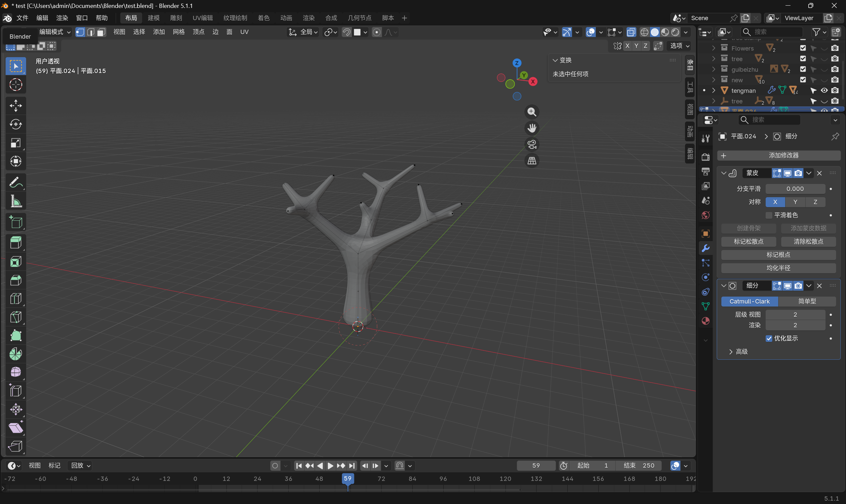Expand the Flowers collection in outliner

tap(713, 48)
